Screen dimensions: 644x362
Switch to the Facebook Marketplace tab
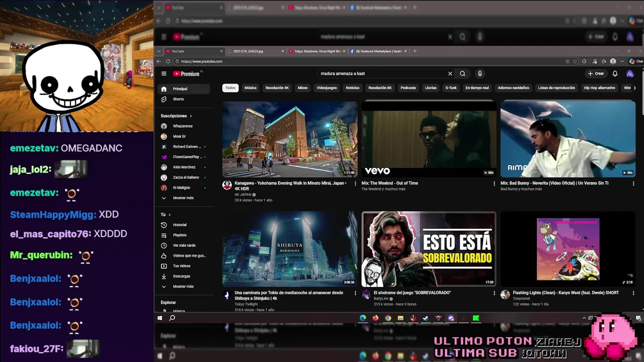pos(378,51)
